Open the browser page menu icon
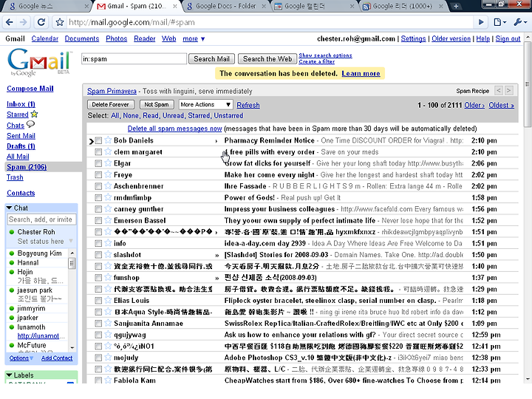532x399 pixels. pos(499,22)
